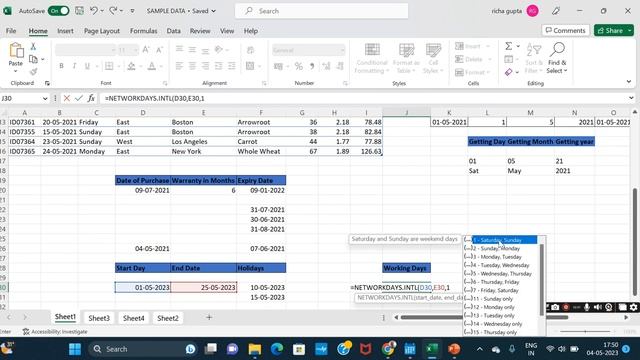
Task: Expand the Name Box dropdown
Action: 45,98
